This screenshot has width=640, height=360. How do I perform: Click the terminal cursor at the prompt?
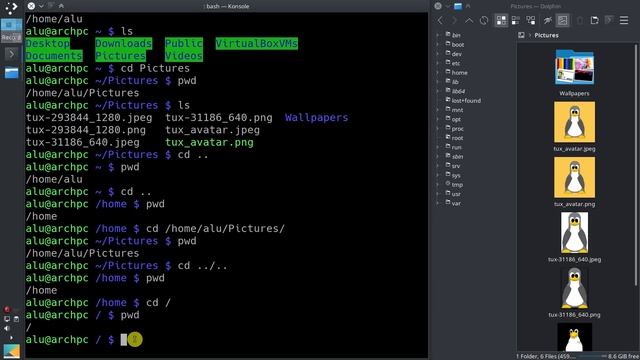tap(124, 340)
